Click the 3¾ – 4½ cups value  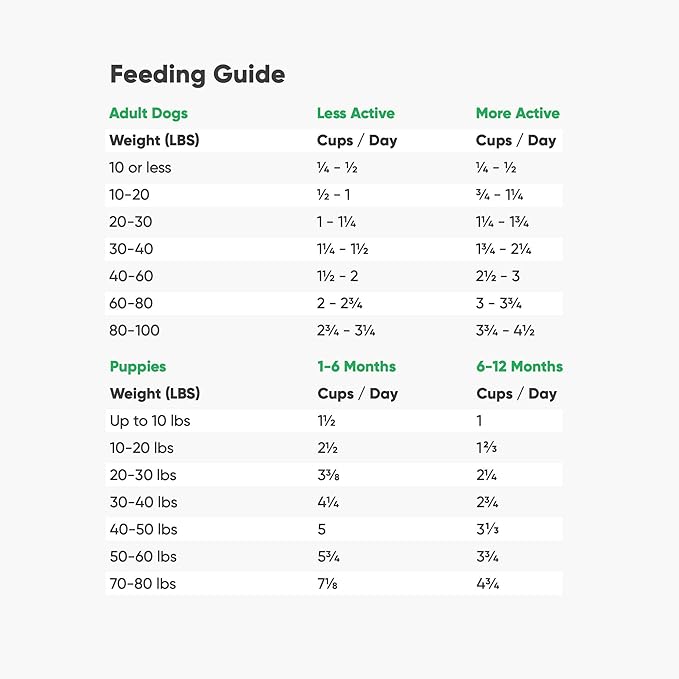click(504, 330)
